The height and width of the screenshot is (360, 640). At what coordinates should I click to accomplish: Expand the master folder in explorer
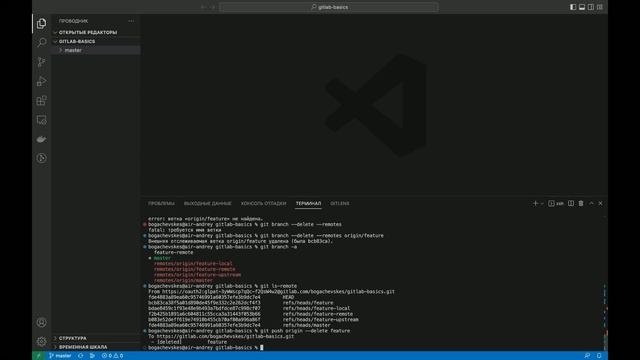96,50
